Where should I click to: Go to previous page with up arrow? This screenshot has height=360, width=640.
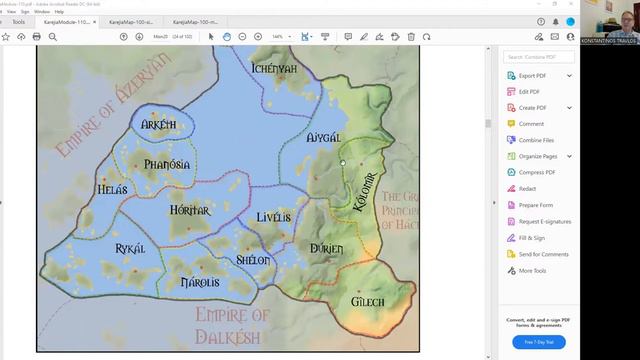pyautogui.click(x=124, y=37)
